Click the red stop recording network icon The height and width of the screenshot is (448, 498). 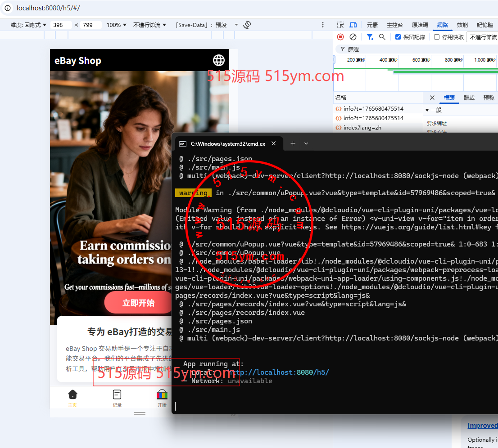click(x=340, y=37)
